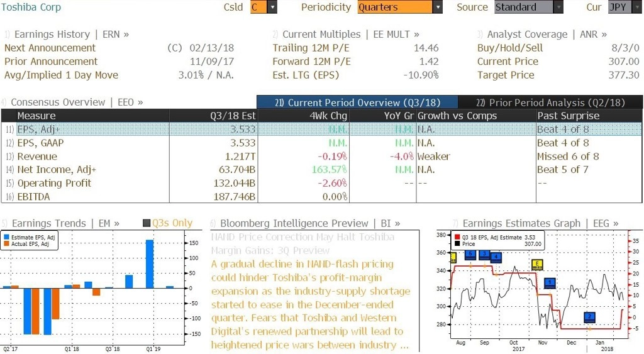Click Est. LTG (EPS) value -10.90%
Screen dimensions: 644x354
tap(421, 75)
